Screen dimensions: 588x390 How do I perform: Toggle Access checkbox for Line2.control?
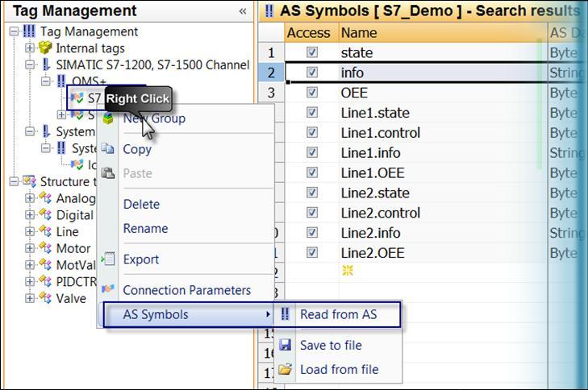pyautogui.click(x=312, y=213)
